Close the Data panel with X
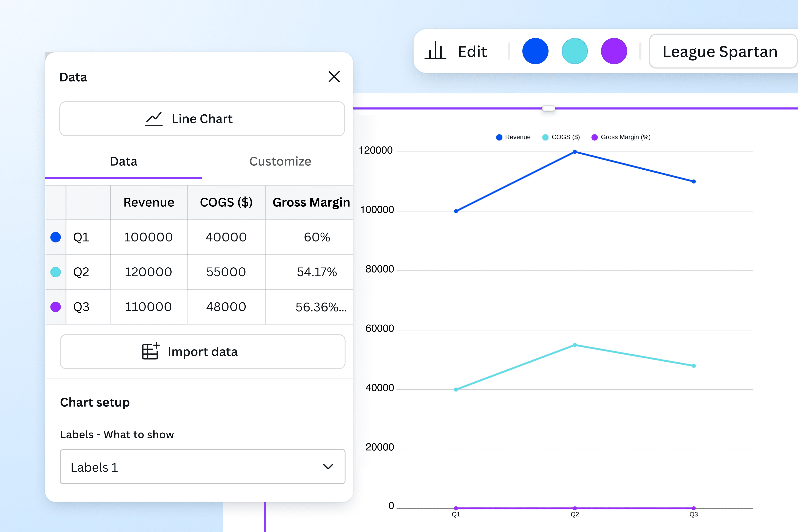This screenshot has width=798, height=532. click(x=334, y=77)
